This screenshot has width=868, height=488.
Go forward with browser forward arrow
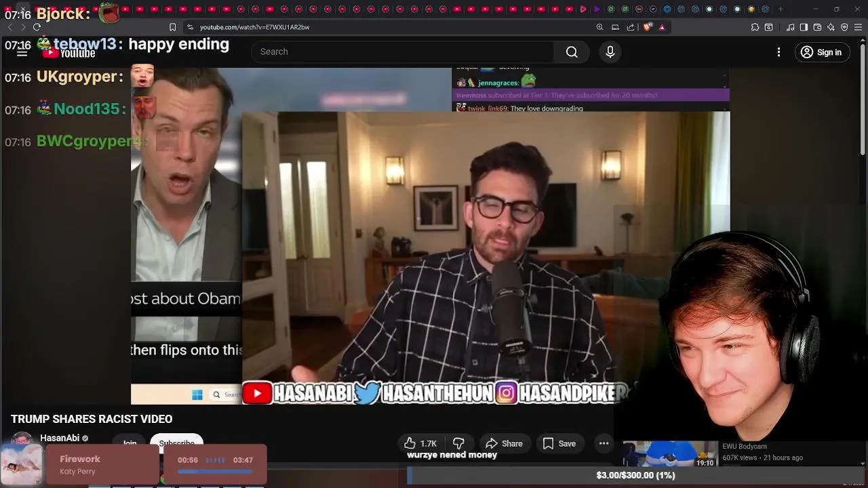pyautogui.click(x=23, y=27)
